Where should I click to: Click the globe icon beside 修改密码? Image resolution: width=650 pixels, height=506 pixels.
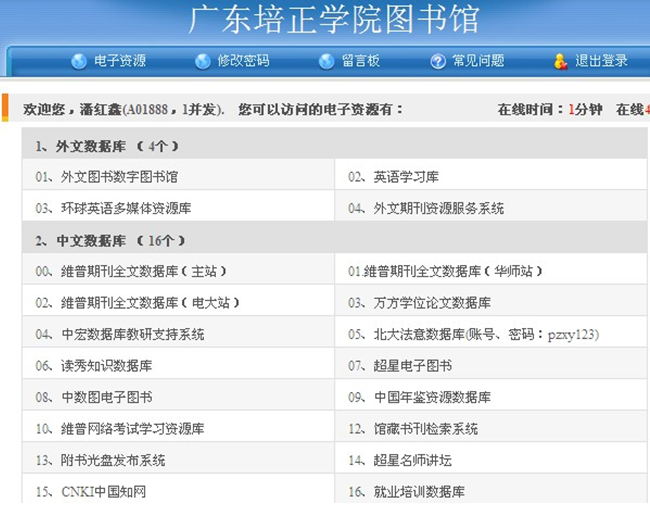tap(203, 61)
